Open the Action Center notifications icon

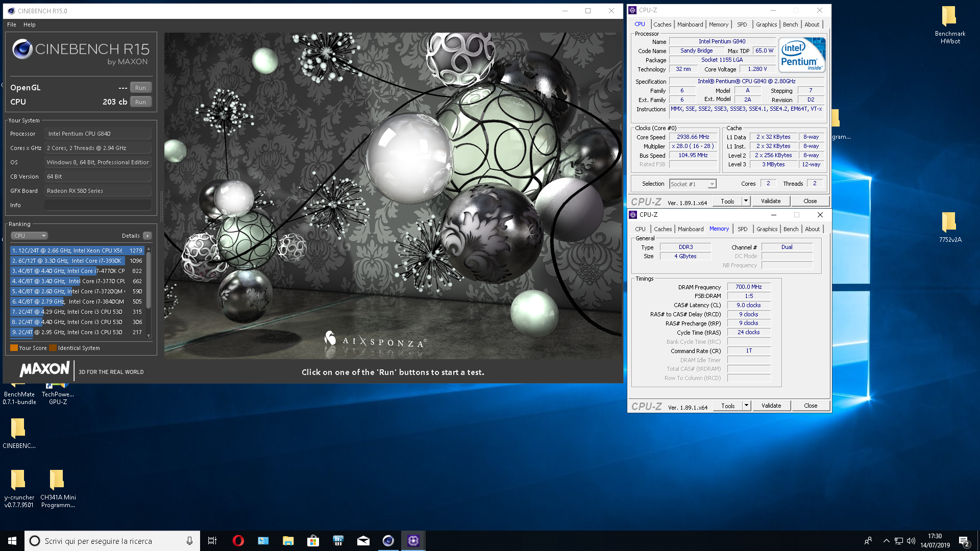[964, 541]
